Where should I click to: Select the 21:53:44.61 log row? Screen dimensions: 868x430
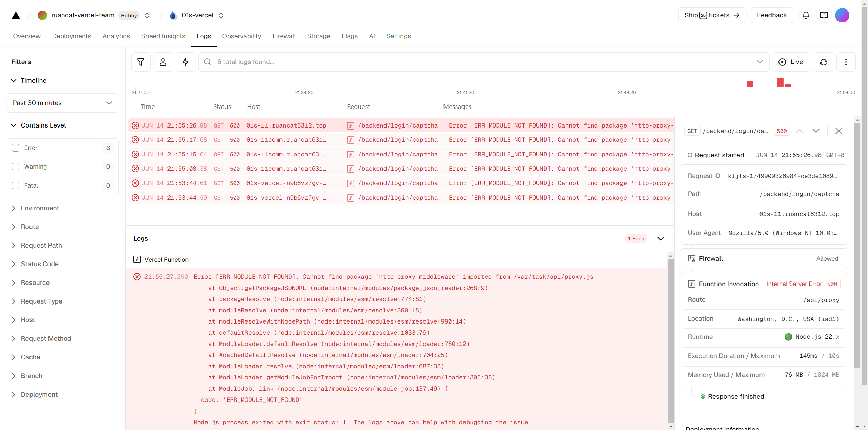[401, 183]
